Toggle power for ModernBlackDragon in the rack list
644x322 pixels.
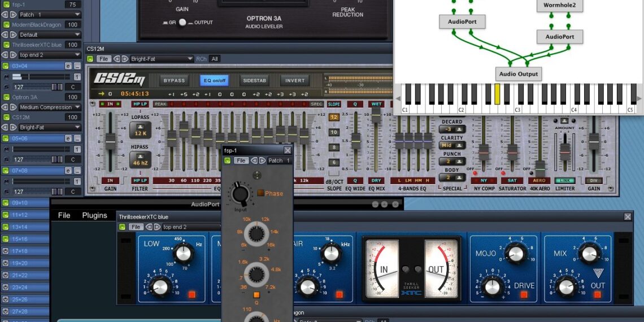tap(6, 25)
